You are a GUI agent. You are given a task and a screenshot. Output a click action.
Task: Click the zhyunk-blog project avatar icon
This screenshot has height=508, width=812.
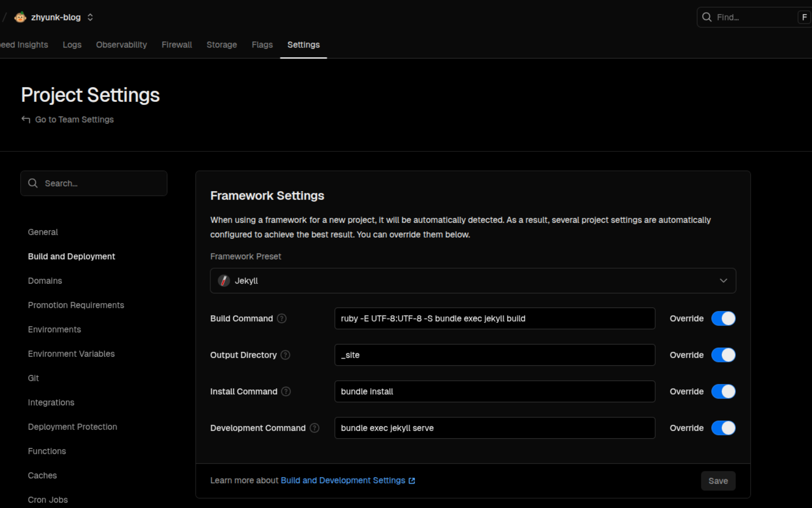point(20,17)
